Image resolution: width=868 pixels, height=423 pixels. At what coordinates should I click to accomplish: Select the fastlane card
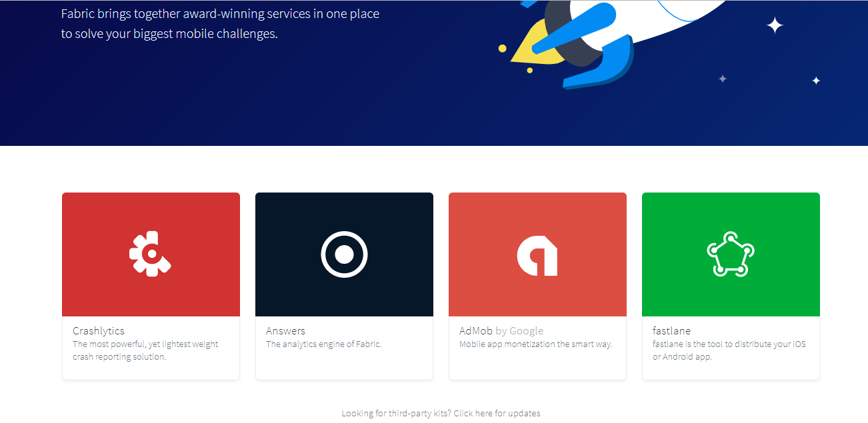[x=731, y=286]
